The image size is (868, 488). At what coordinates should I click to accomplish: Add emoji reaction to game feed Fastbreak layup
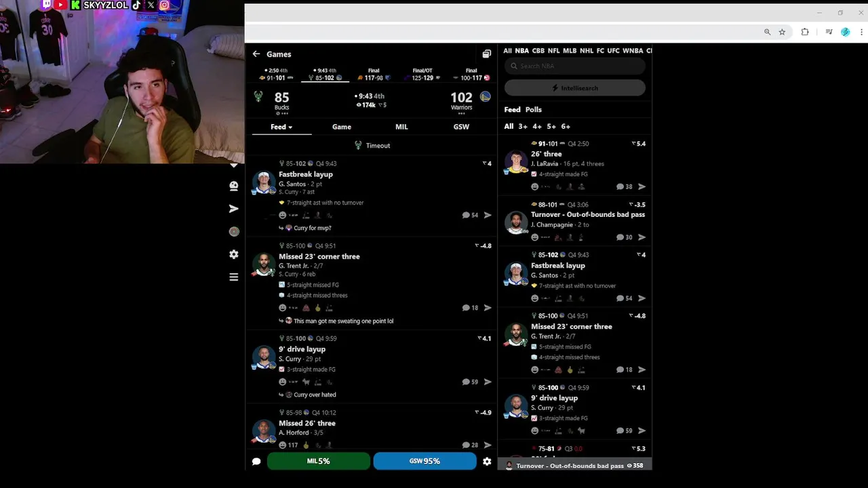[283, 216]
